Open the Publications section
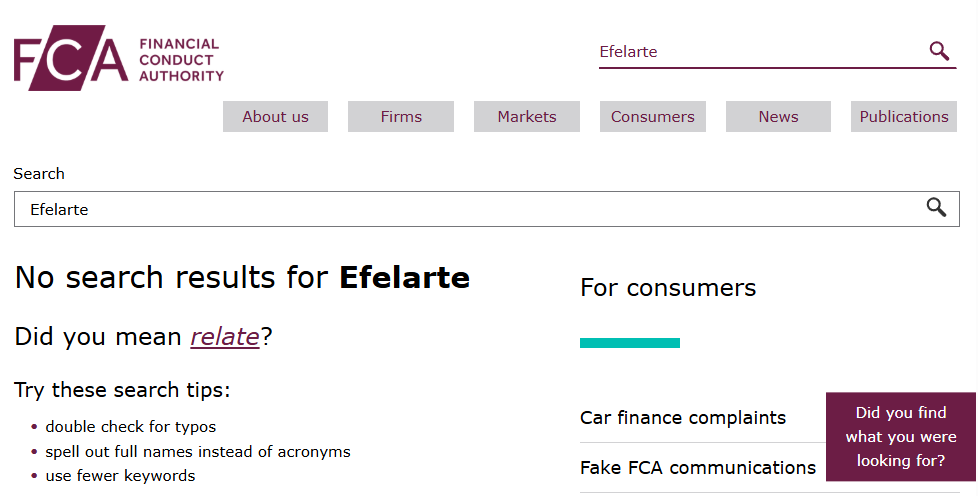This screenshot has height=496, width=978. (904, 117)
